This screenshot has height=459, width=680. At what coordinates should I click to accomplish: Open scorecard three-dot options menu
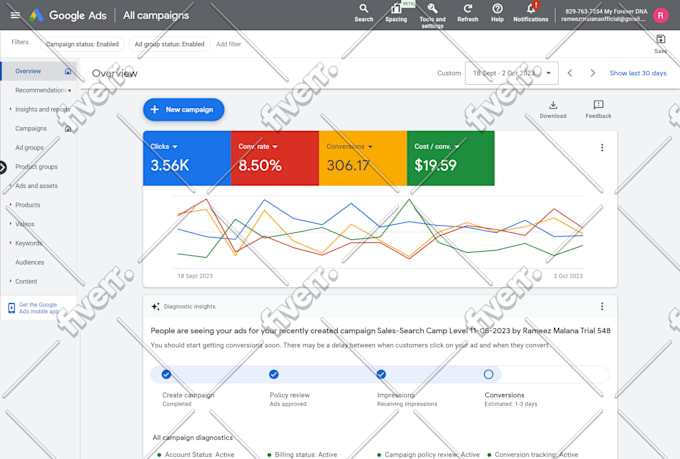tap(602, 148)
